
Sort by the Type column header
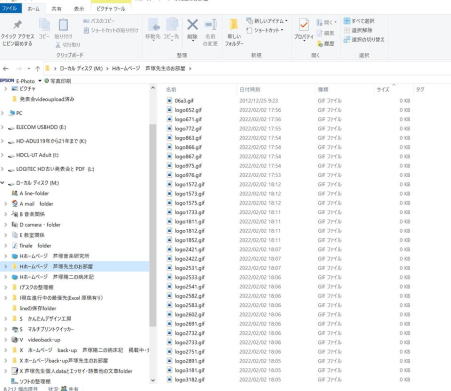(x=323, y=89)
